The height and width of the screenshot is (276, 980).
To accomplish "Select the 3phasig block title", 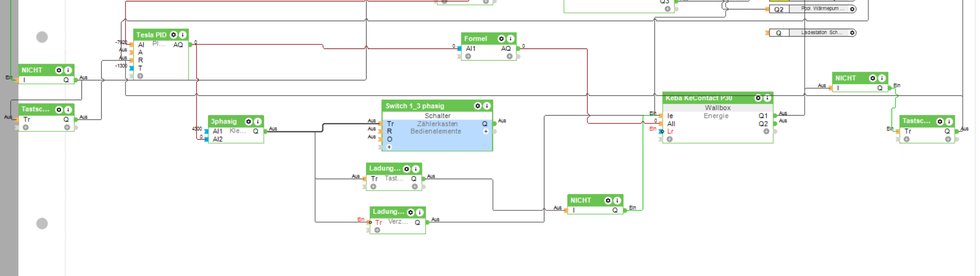I will point(224,121).
